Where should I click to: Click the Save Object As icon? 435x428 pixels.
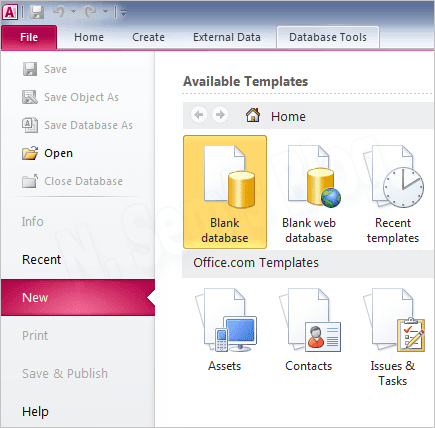point(30,97)
